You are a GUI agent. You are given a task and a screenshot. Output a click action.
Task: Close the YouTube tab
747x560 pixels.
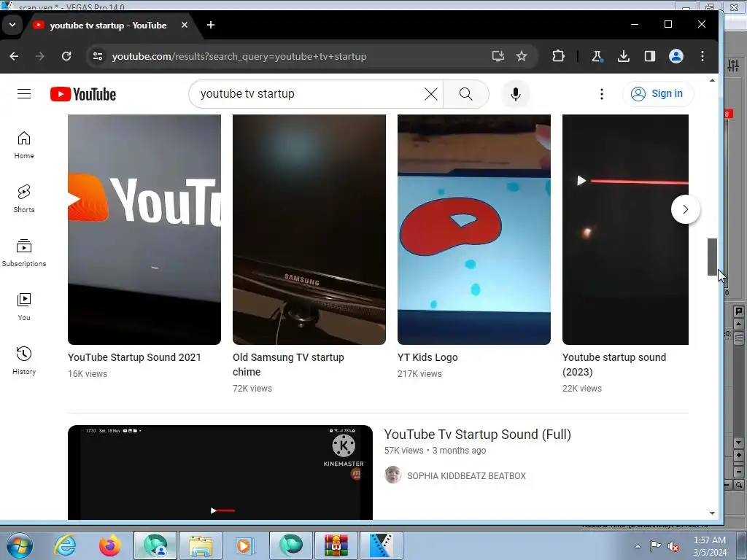(x=185, y=25)
